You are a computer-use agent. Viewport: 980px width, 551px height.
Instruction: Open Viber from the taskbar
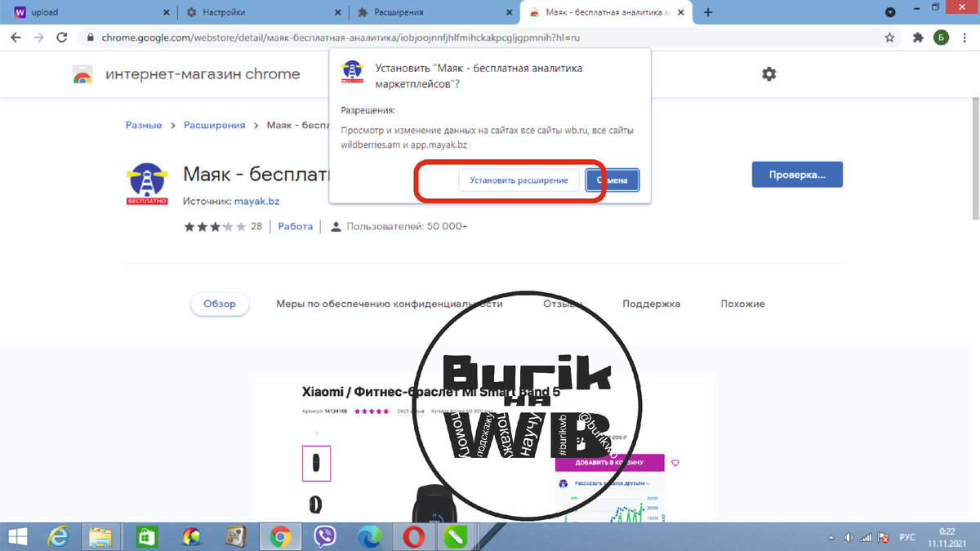coord(325,536)
